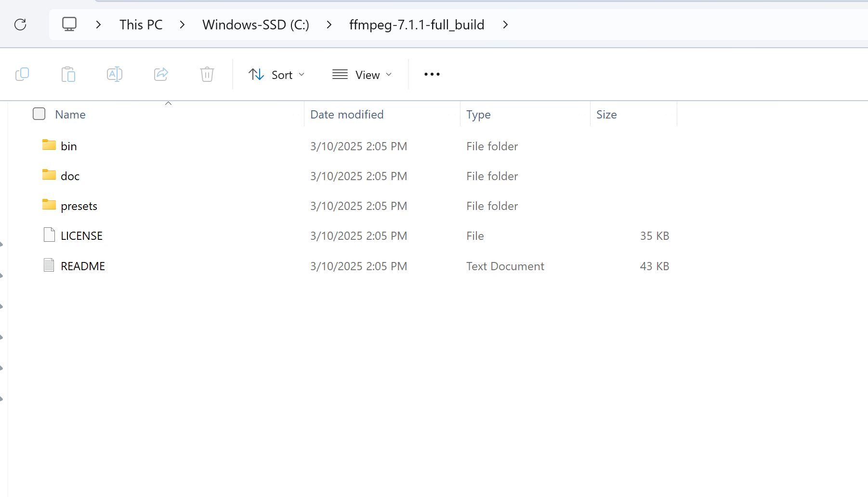Click the Delete icon on the toolbar
This screenshot has height=497, width=868.
[207, 74]
